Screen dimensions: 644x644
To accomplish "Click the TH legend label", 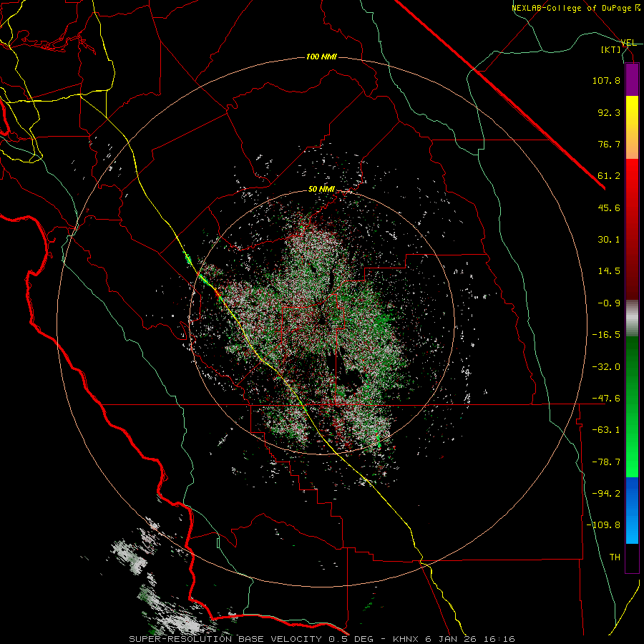I will (615, 557).
